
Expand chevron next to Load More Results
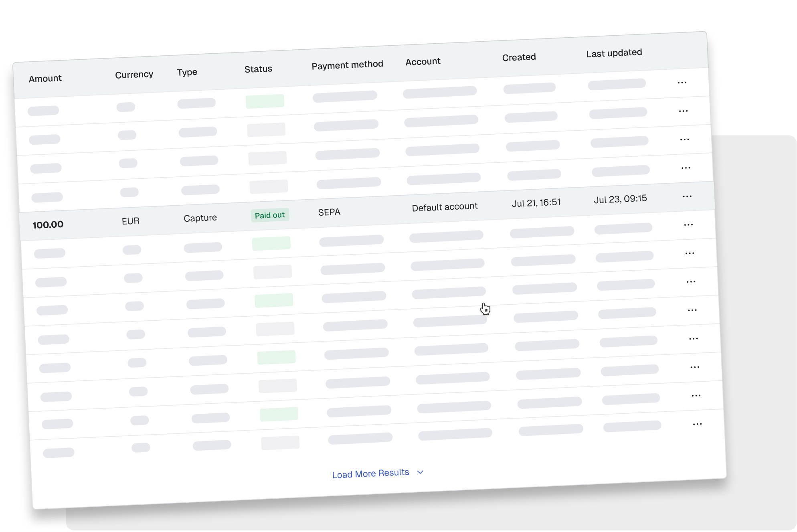(x=420, y=472)
